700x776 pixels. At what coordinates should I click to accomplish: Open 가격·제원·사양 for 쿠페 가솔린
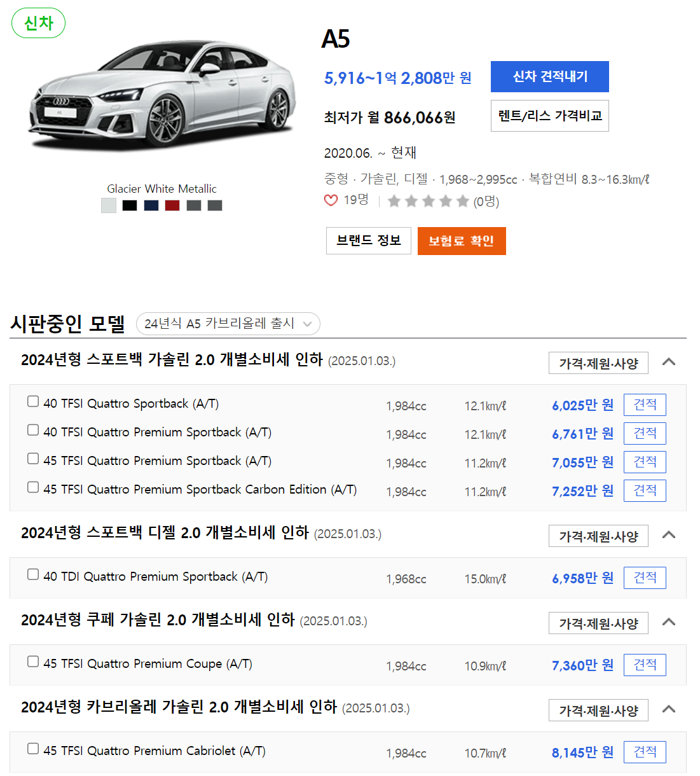598,623
